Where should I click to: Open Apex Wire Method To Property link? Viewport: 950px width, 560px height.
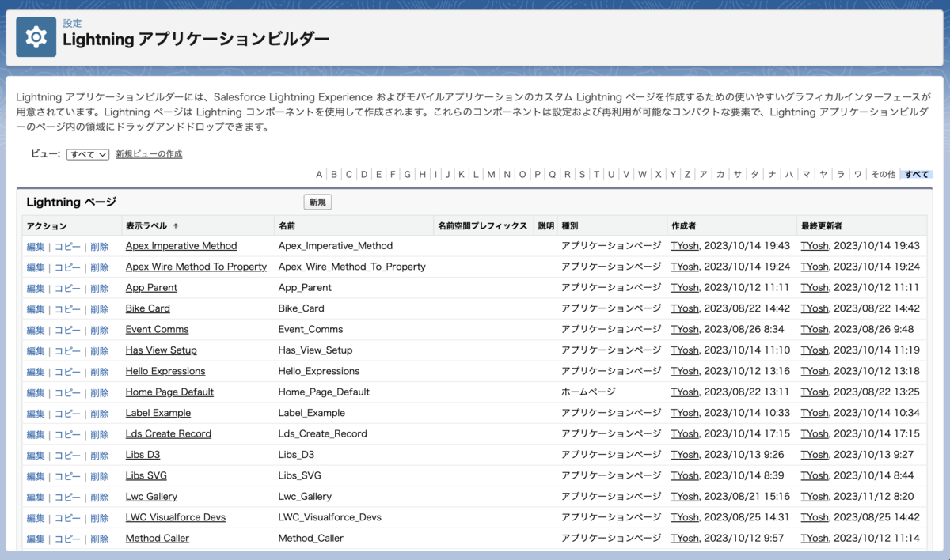pyautogui.click(x=196, y=267)
